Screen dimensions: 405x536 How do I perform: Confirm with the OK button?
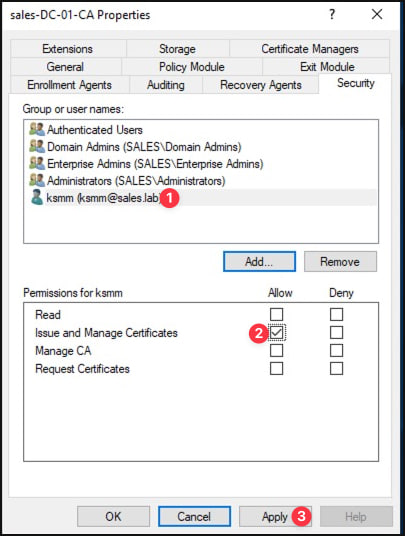(113, 517)
